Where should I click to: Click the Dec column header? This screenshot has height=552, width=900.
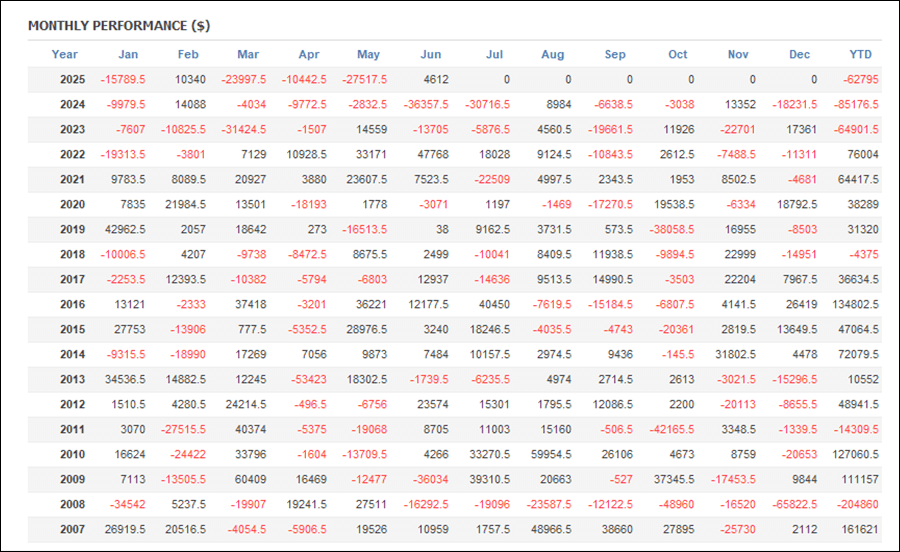click(799, 55)
